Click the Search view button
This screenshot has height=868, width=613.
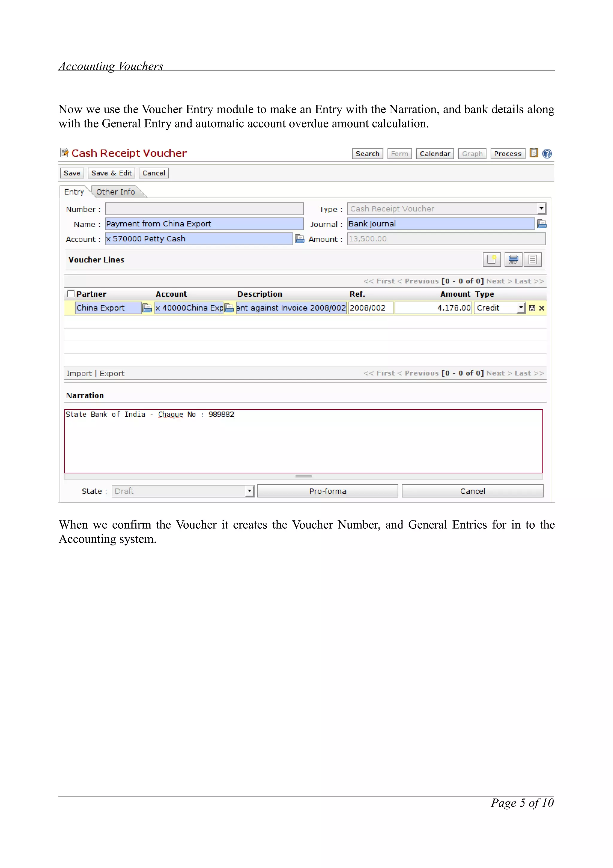point(368,154)
